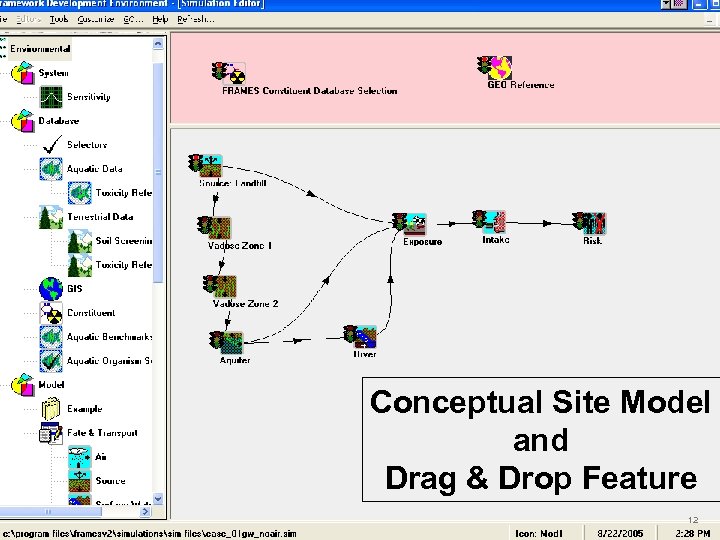Image resolution: width=720 pixels, height=540 pixels.
Task: Select Toxicity Reference fish icon under Aquatic Data
Action: click(x=79, y=193)
